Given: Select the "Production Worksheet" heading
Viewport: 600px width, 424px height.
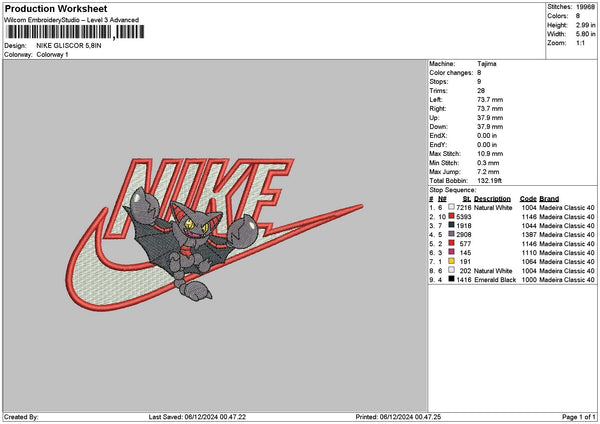Looking at the screenshot, I should [x=56, y=8].
